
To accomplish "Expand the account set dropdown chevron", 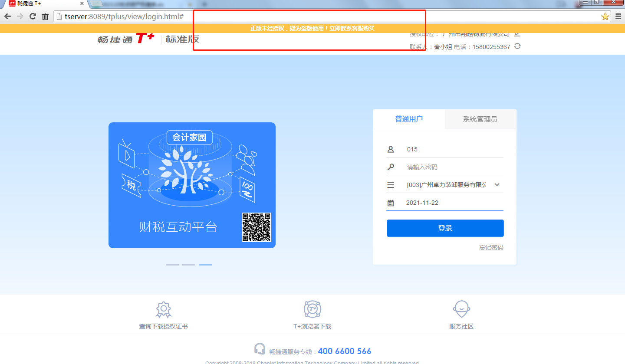I will point(497,185).
